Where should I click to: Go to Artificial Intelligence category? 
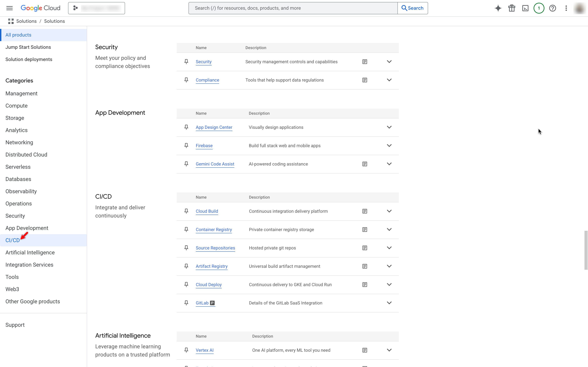coord(30,252)
